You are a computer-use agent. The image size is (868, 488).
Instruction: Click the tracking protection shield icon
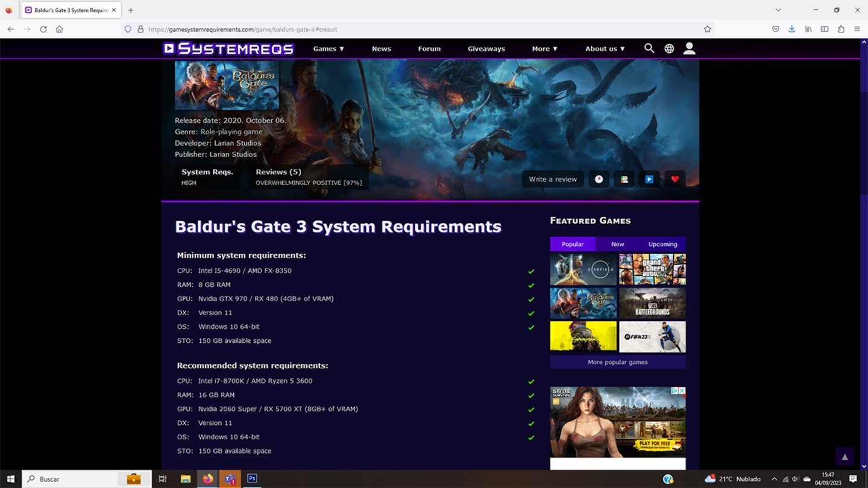tap(128, 29)
